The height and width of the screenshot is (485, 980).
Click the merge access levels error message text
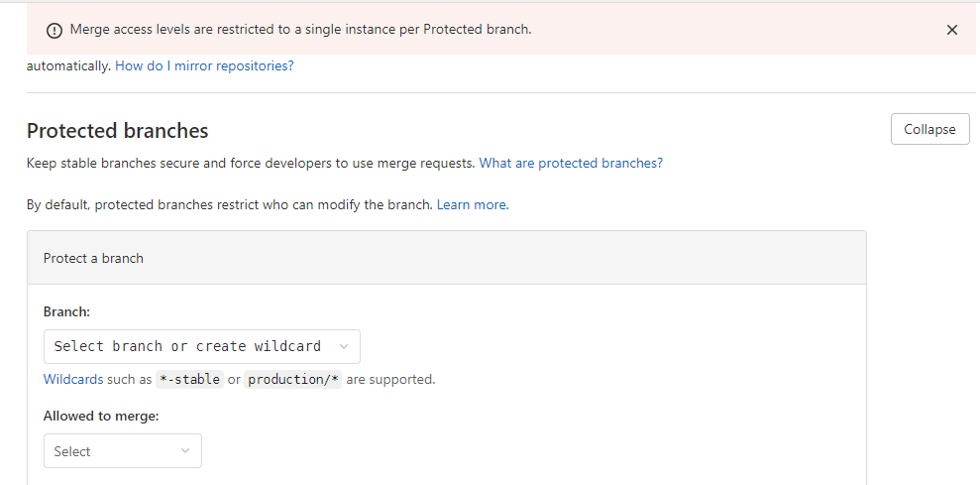point(300,30)
